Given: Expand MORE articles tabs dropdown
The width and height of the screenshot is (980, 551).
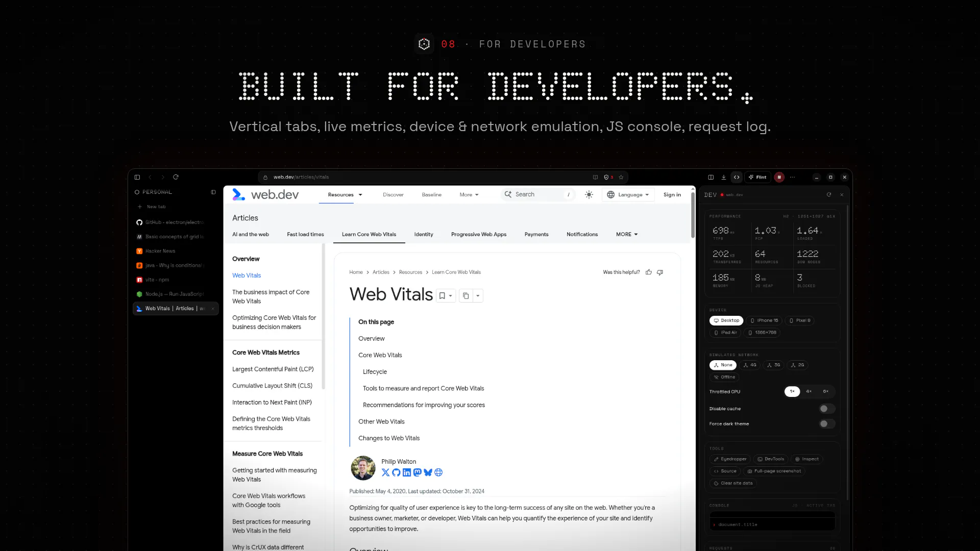Looking at the screenshot, I should tap(627, 234).
